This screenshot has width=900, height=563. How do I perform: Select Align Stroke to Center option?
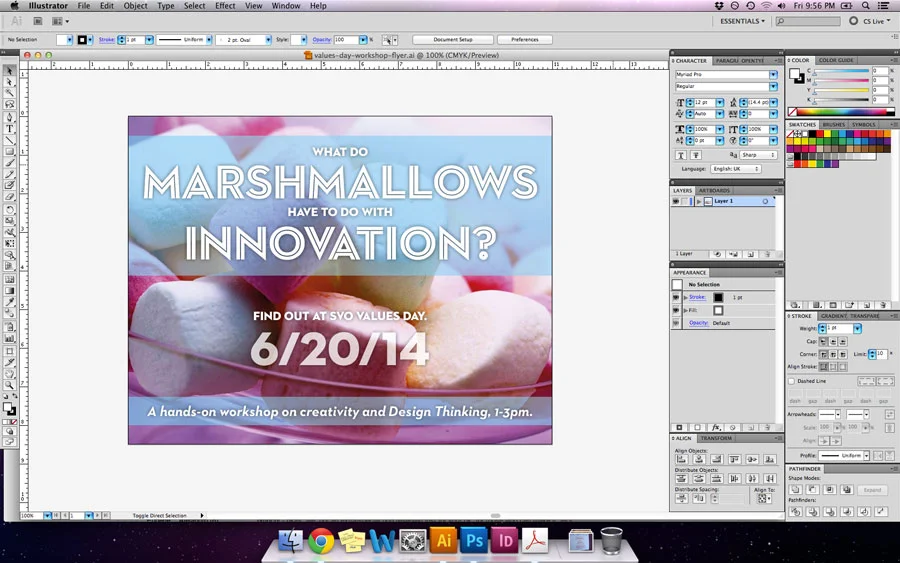(x=824, y=367)
